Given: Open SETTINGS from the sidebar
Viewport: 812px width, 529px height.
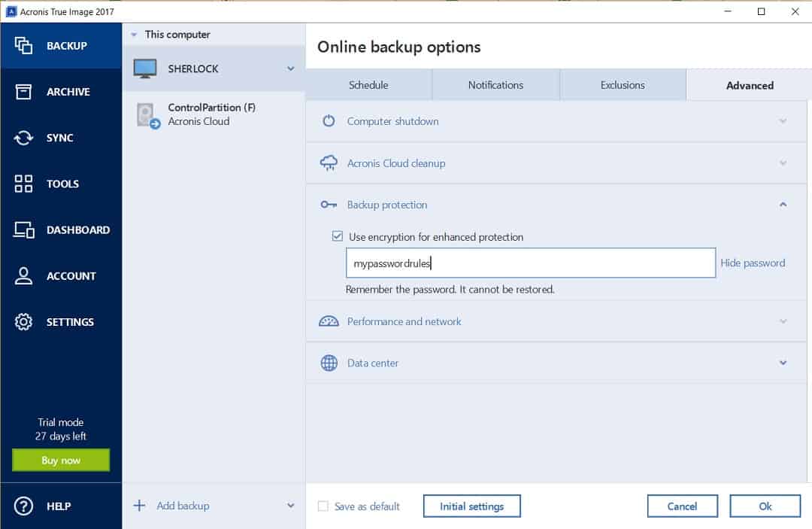Looking at the screenshot, I should click(x=61, y=322).
